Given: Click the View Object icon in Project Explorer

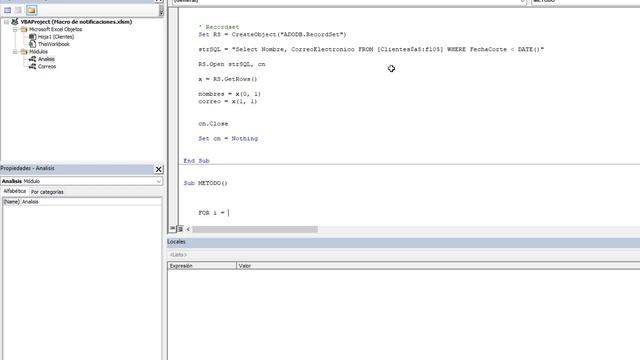Looking at the screenshot, I should tap(18, 10).
